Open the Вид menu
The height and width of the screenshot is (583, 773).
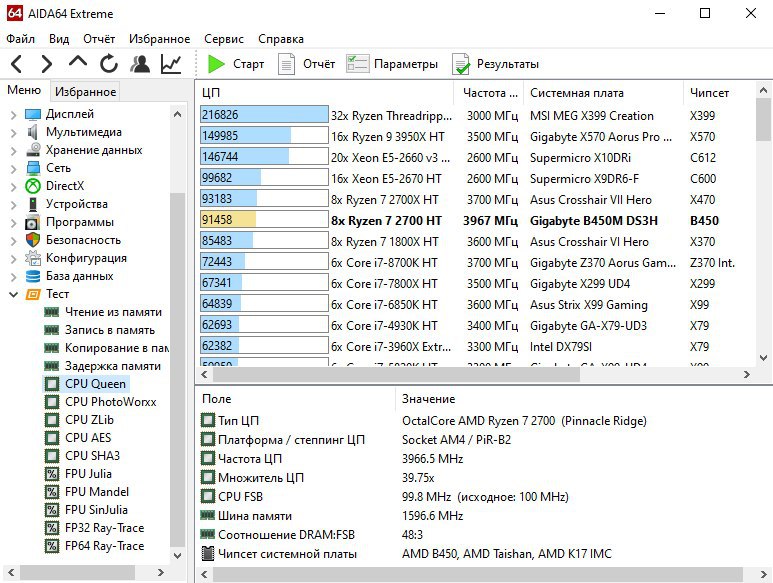[x=59, y=39]
